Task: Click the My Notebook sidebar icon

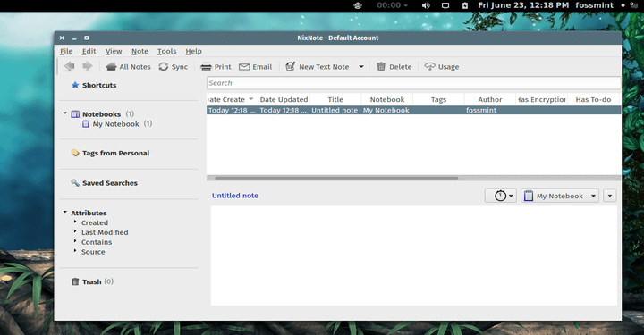Action: pyautogui.click(x=86, y=124)
